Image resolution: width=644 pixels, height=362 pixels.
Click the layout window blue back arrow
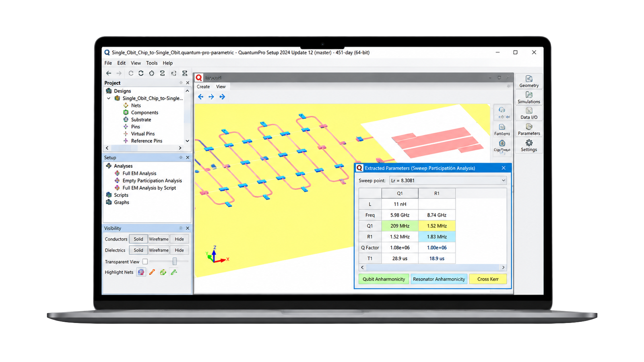click(201, 97)
